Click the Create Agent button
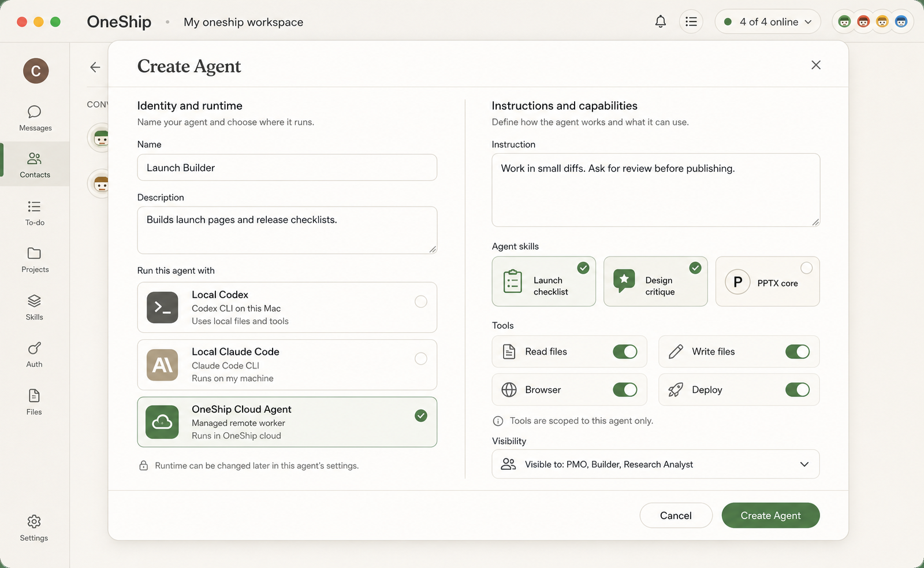924x568 pixels. [x=770, y=515]
